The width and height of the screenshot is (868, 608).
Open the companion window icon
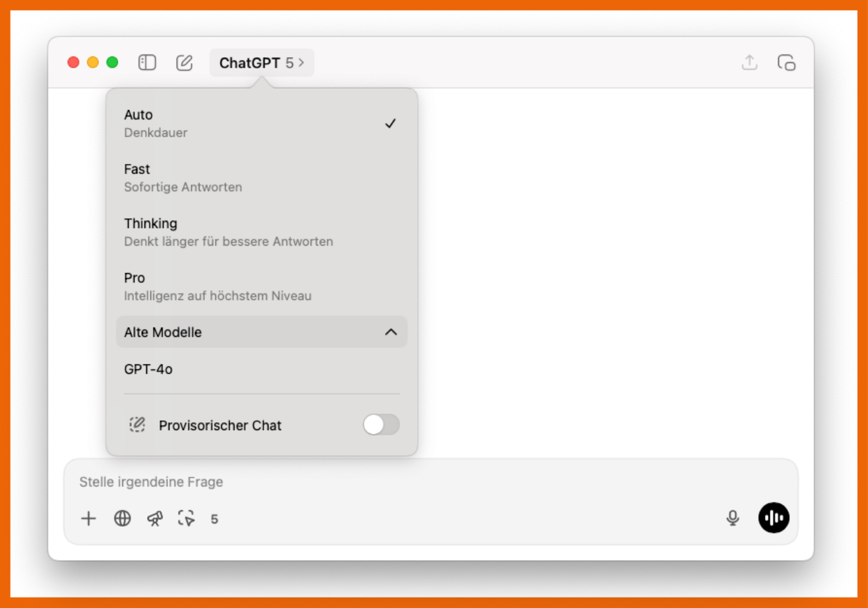pyautogui.click(x=786, y=62)
